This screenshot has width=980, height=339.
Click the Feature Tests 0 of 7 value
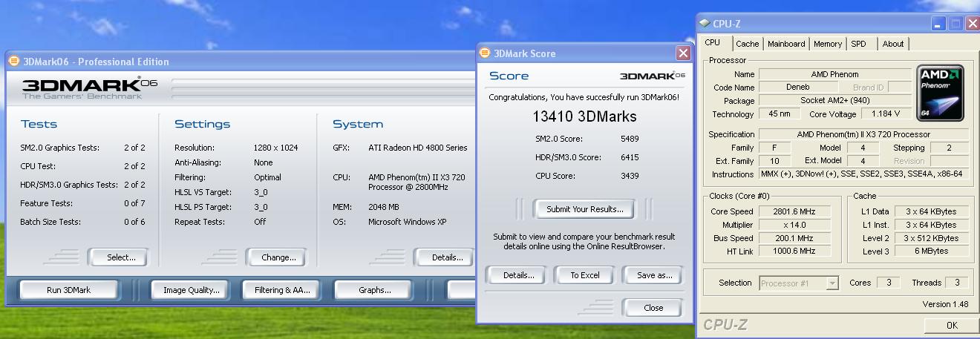tap(134, 203)
